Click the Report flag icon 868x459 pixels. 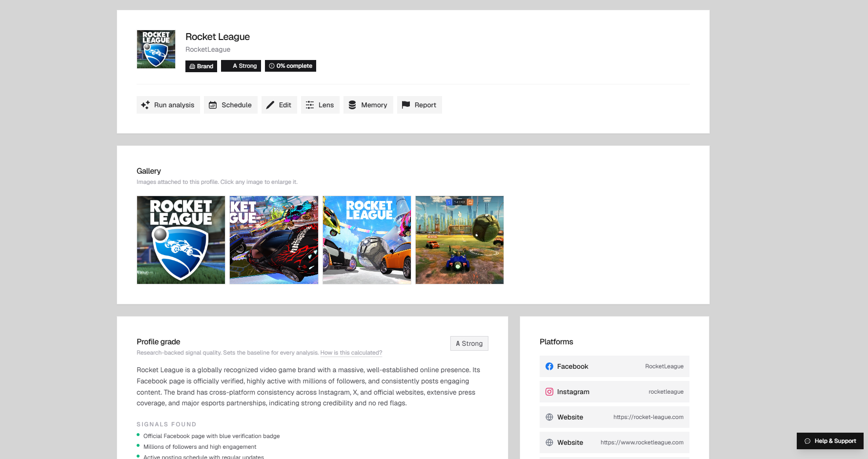(406, 105)
